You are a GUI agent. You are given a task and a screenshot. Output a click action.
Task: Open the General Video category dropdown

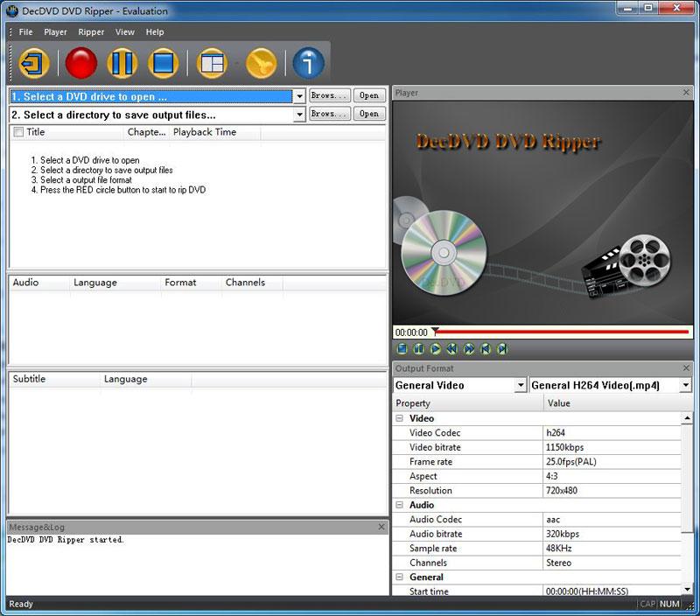coord(520,385)
